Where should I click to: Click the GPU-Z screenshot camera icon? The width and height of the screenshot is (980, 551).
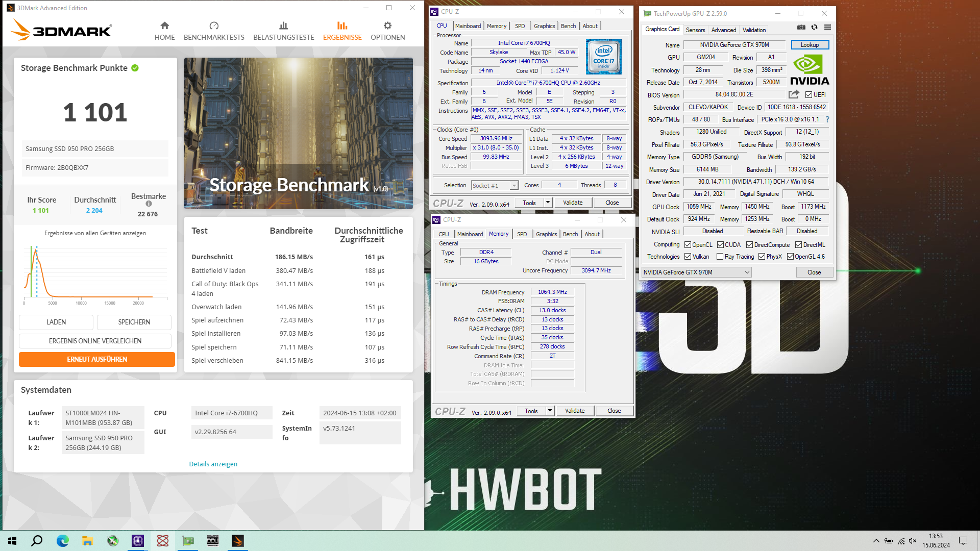tap(801, 27)
